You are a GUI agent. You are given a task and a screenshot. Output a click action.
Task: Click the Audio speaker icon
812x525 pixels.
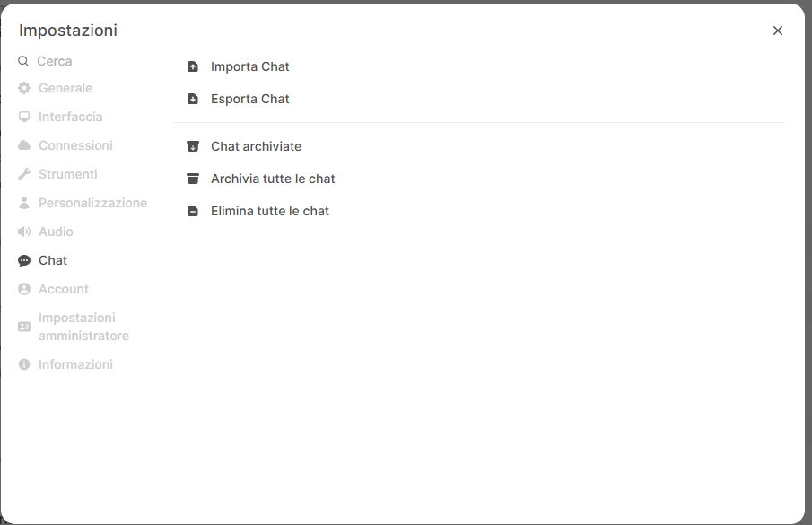(24, 232)
